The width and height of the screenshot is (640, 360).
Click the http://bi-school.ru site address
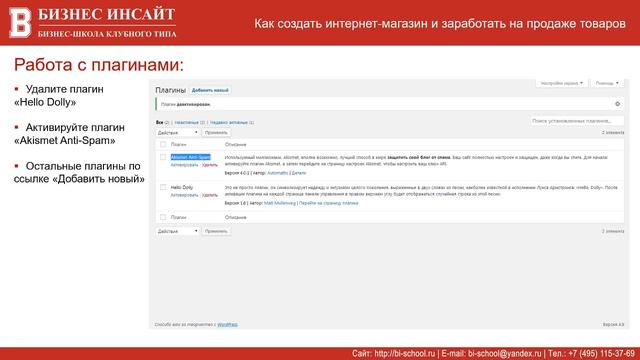click(404, 353)
